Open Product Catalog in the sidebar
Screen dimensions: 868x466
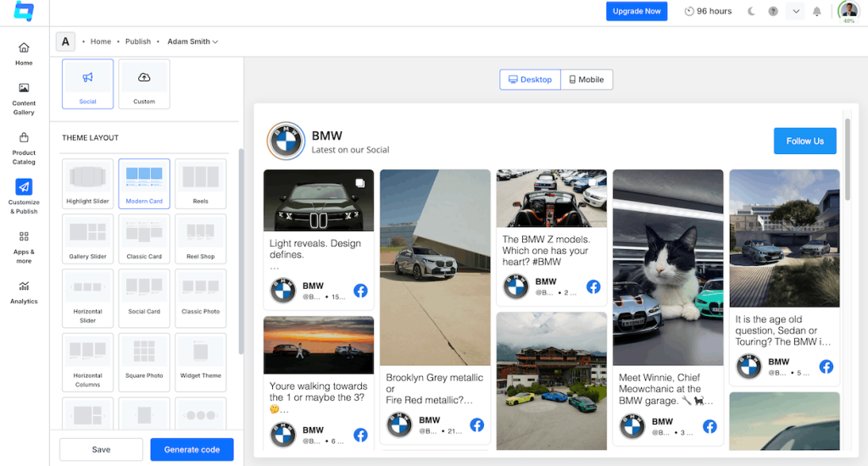pyautogui.click(x=24, y=148)
